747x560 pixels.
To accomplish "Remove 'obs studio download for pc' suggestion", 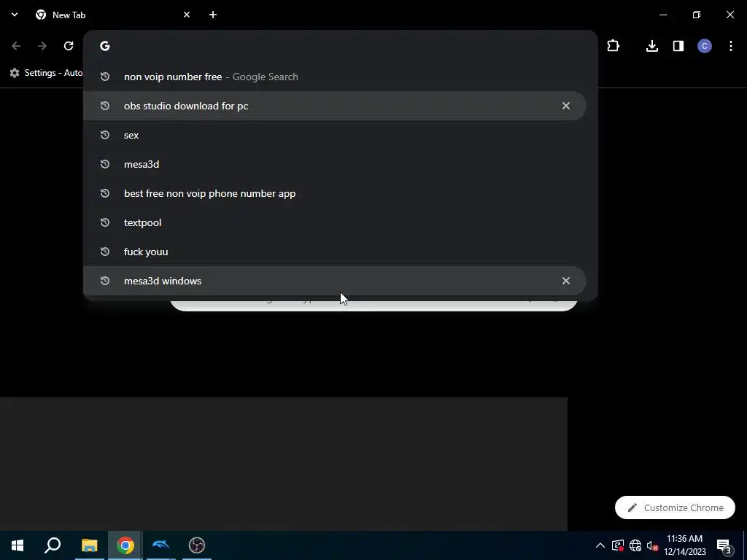I will [x=565, y=106].
